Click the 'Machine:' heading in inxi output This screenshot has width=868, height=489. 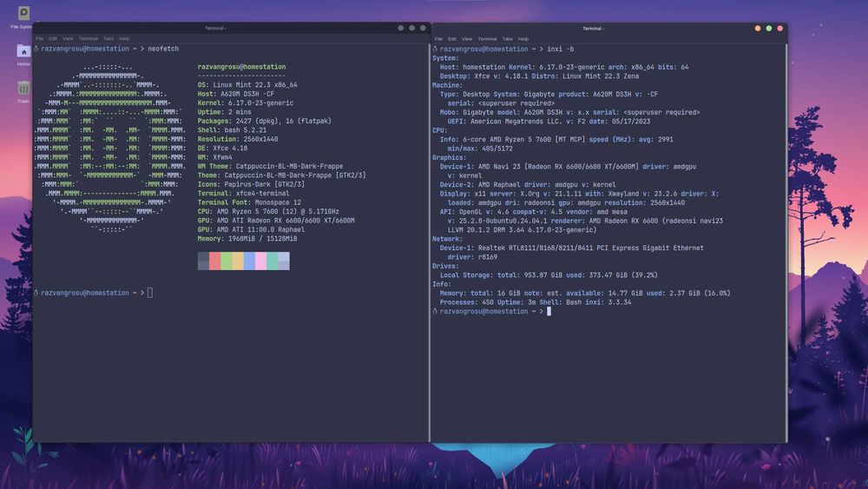(447, 85)
